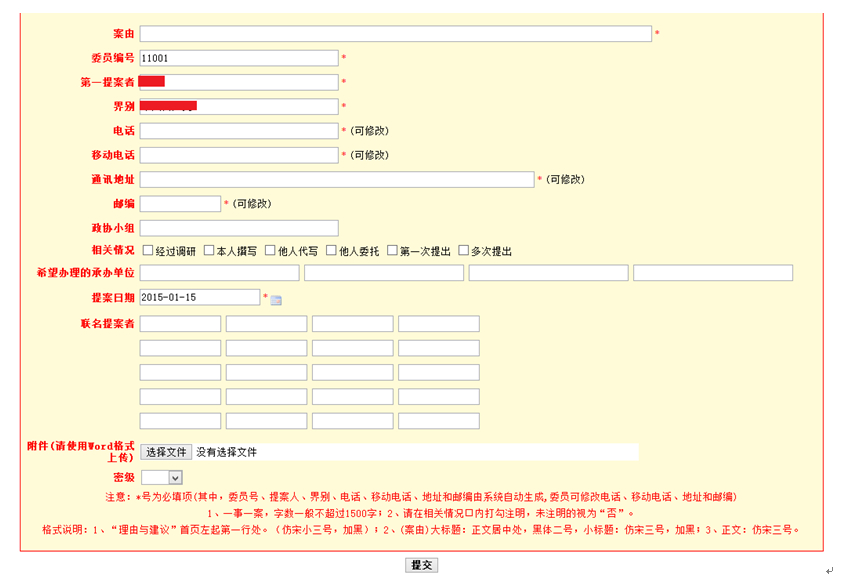Enable the 他人代写 checkbox
Viewport: 847px width, 578px height.
pos(270,251)
